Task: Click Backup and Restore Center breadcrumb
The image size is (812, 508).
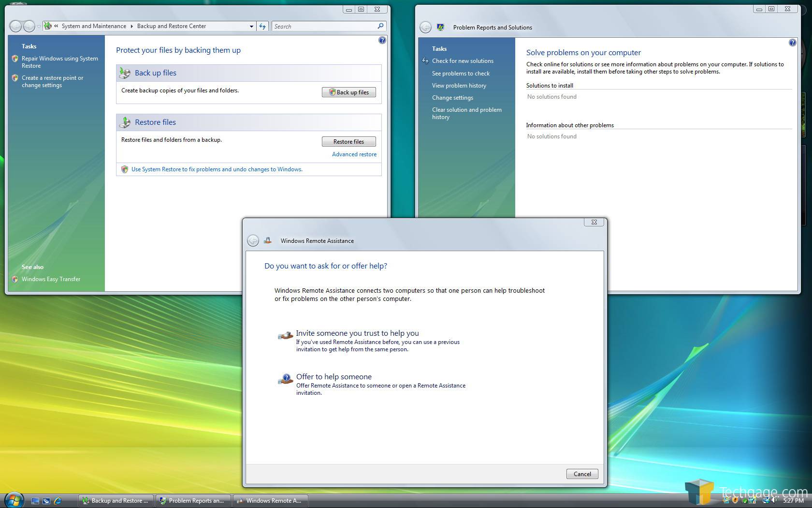Action: [172, 26]
